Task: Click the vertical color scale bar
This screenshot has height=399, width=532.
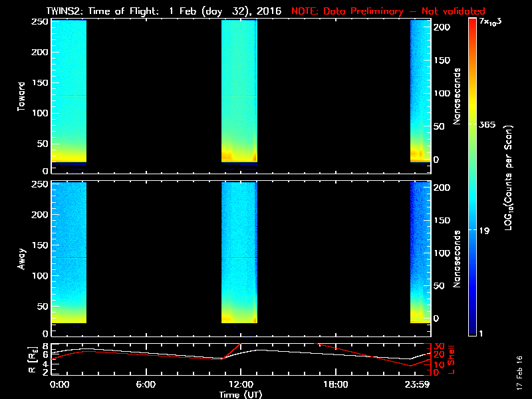Action: pos(472,177)
